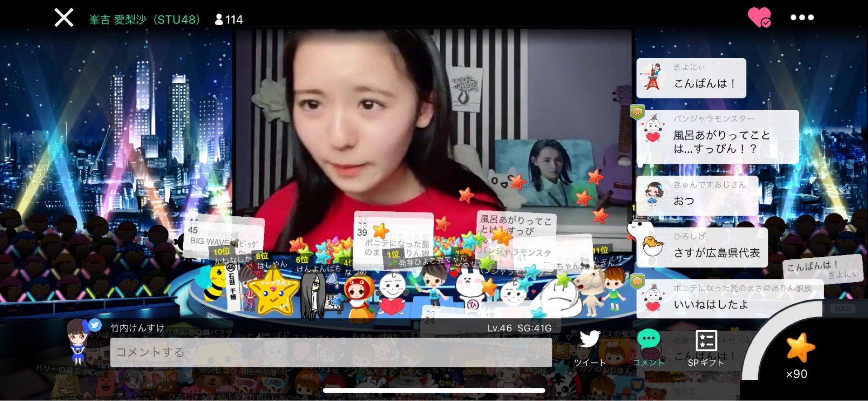Tap きゅんですおじさん's おつ comment
This screenshot has height=401, width=868.
click(697, 196)
